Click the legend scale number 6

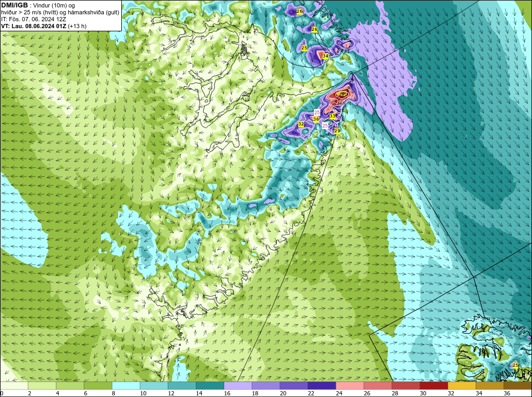pos(86,393)
